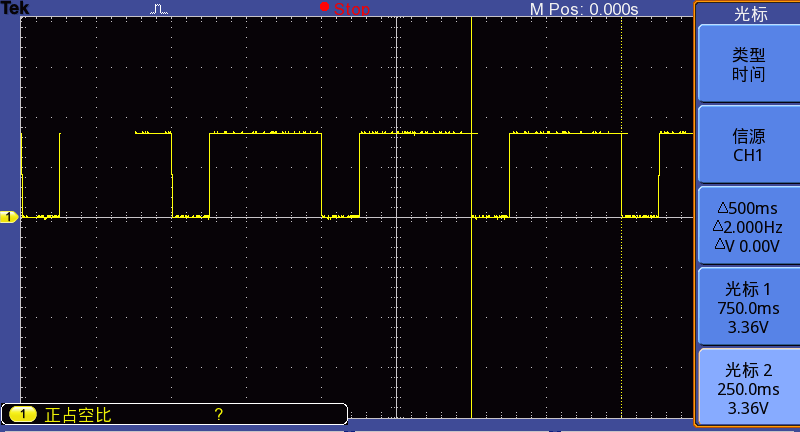
Task: Click the 光标 menu title
Action: [750, 14]
